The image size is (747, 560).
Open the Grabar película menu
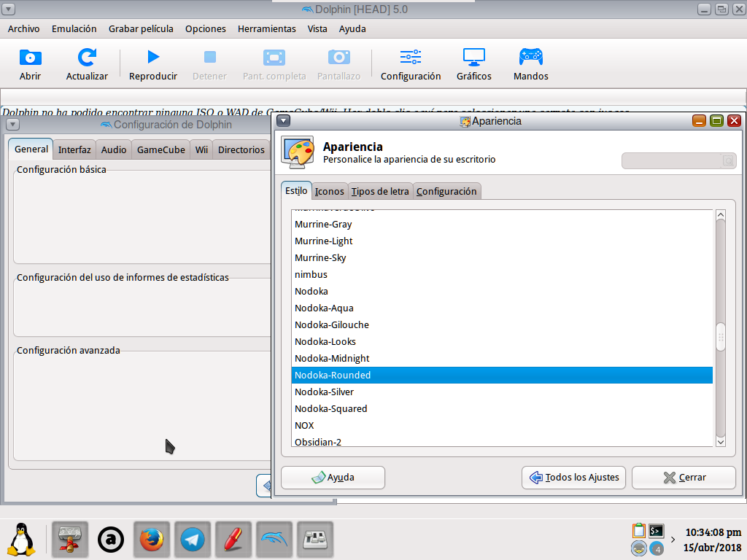(141, 29)
